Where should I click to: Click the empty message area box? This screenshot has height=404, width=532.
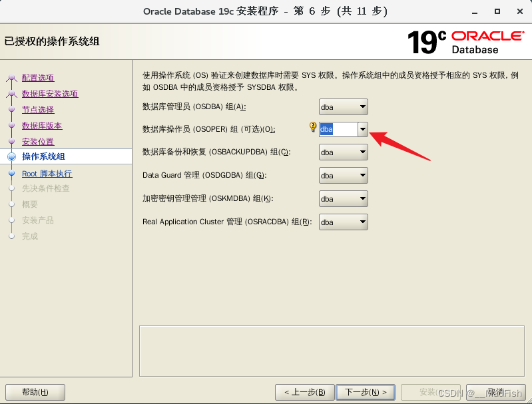[332, 351]
